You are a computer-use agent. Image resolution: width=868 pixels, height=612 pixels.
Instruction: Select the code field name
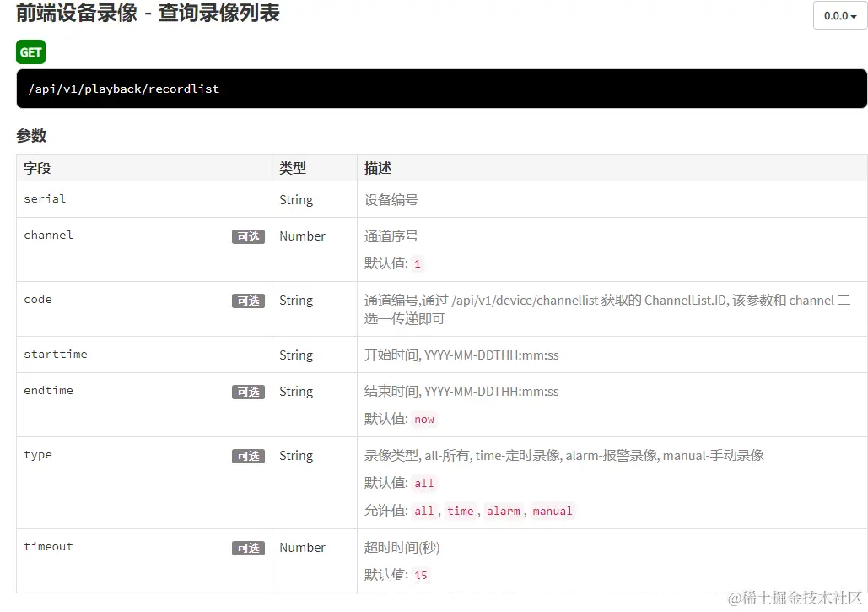pos(38,300)
